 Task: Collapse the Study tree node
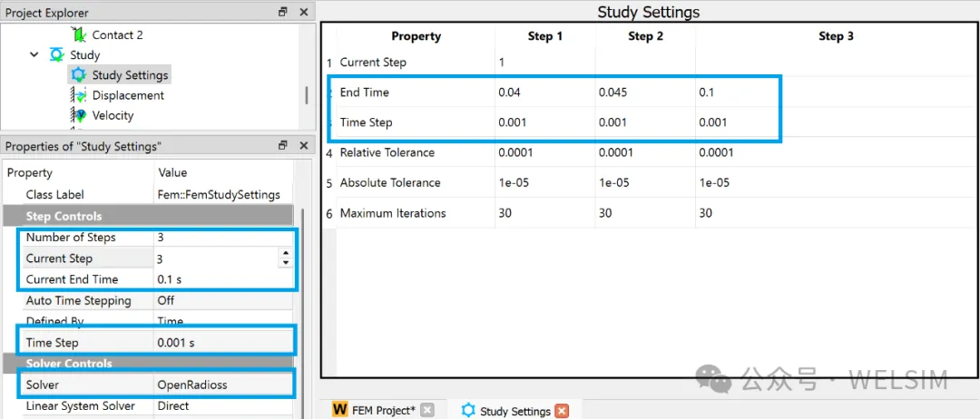34,55
